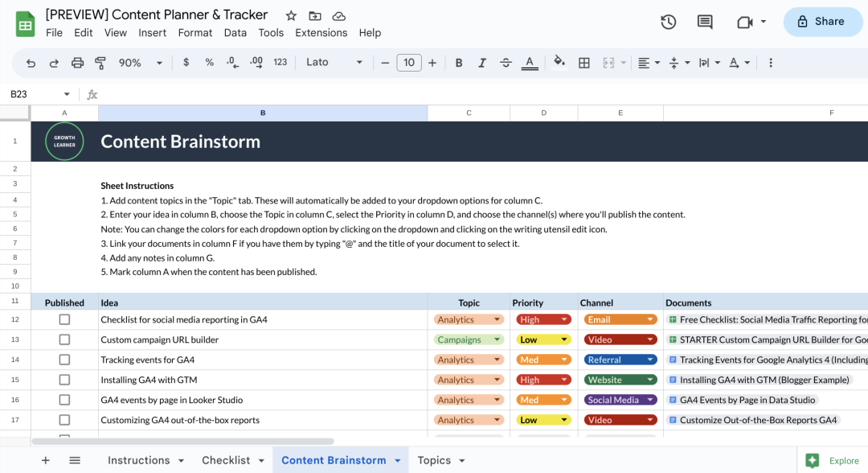Image resolution: width=868 pixels, height=473 pixels.
Task: Apply strikethrough formatting
Action: pos(506,62)
